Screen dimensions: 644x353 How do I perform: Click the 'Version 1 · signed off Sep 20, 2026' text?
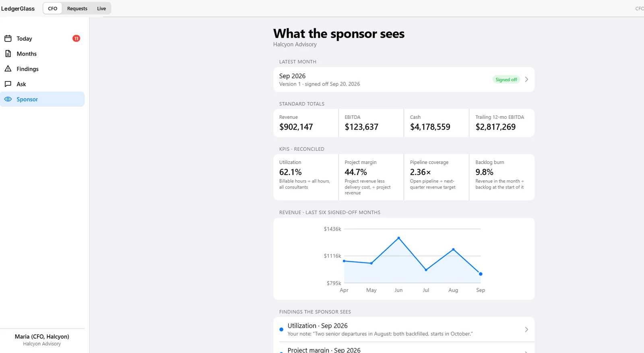320,84
